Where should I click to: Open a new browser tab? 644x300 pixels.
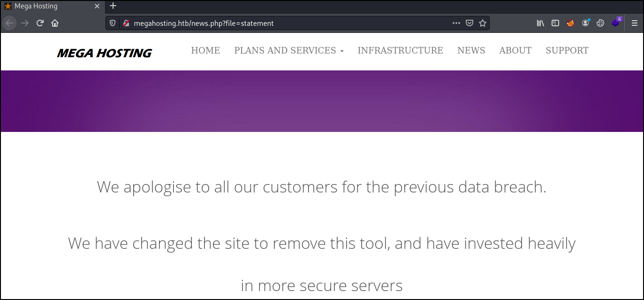coord(113,6)
